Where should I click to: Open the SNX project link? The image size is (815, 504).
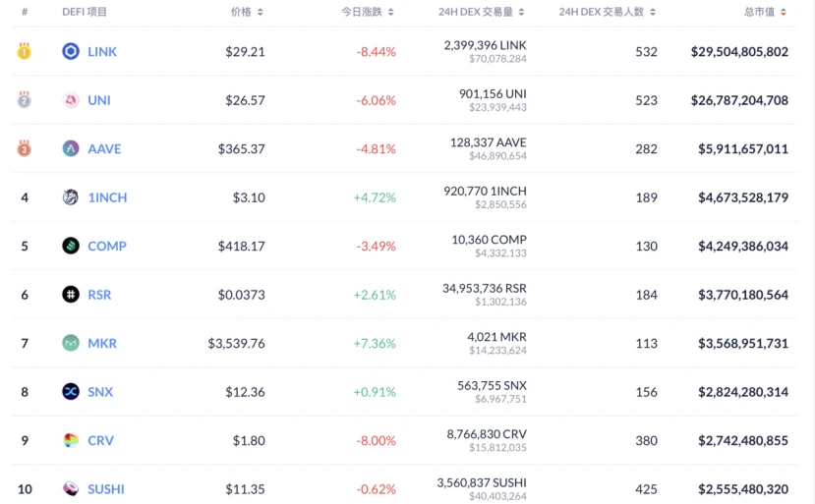(x=100, y=392)
